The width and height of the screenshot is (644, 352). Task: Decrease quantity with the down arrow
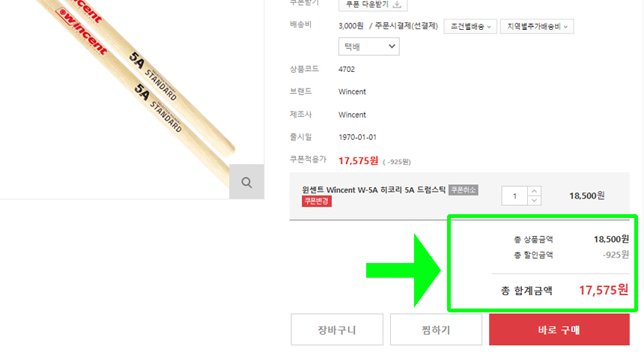coord(534,201)
